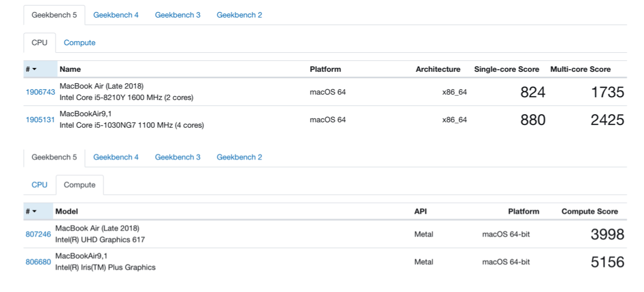Switch to Geekbench 3 tab in top panel
The image size is (644, 292).
[177, 15]
